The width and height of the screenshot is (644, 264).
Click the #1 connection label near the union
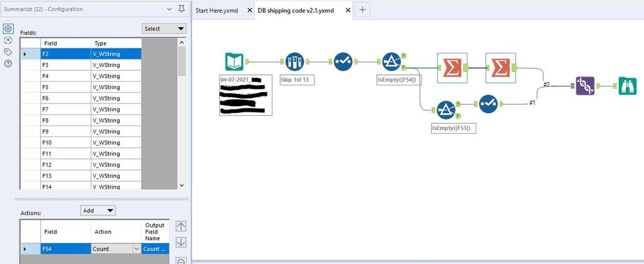pyautogui.click(x=532, y=103)
